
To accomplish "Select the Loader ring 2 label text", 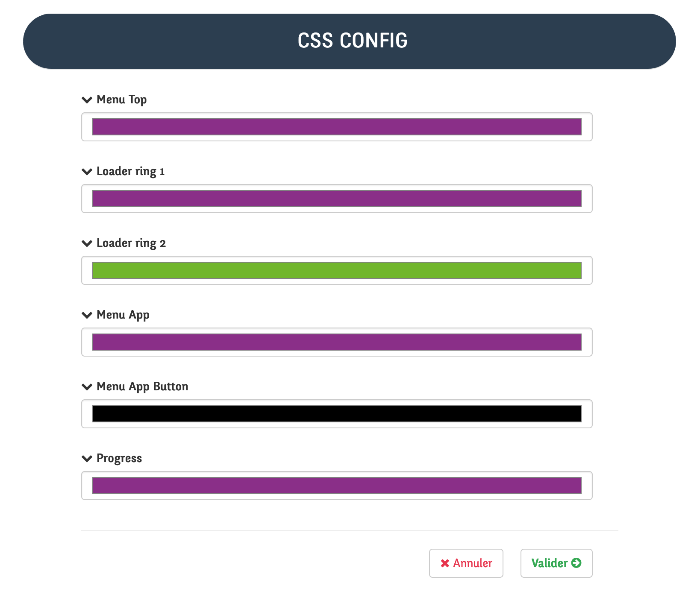I will [131, 243].
